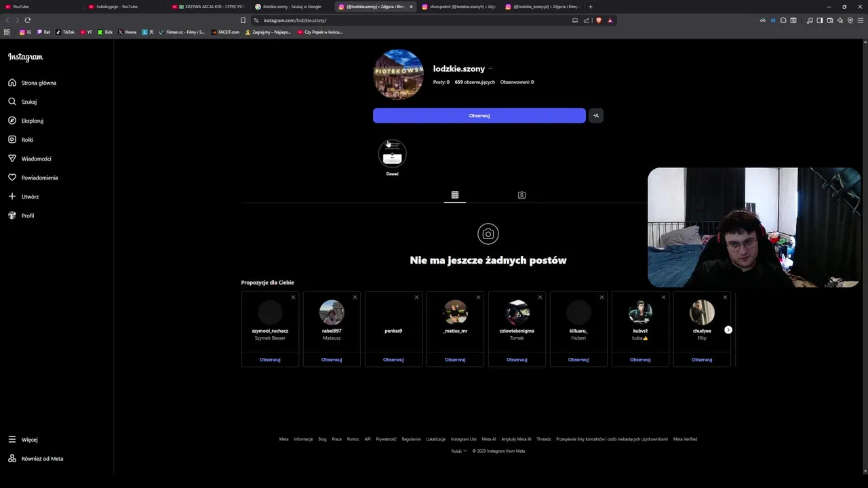Screen dimensions: 868x488
Task: Open profile options three-dot menu
Action: click(x=490, y=68)
